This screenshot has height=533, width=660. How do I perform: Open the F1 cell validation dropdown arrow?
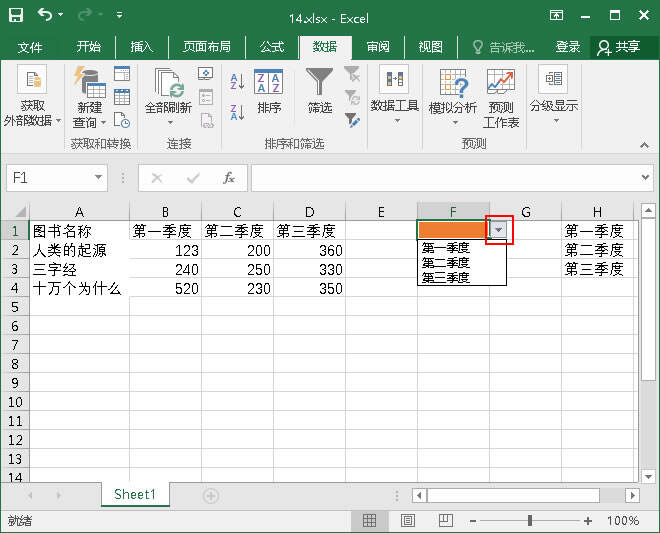click(x=499, y=230)
